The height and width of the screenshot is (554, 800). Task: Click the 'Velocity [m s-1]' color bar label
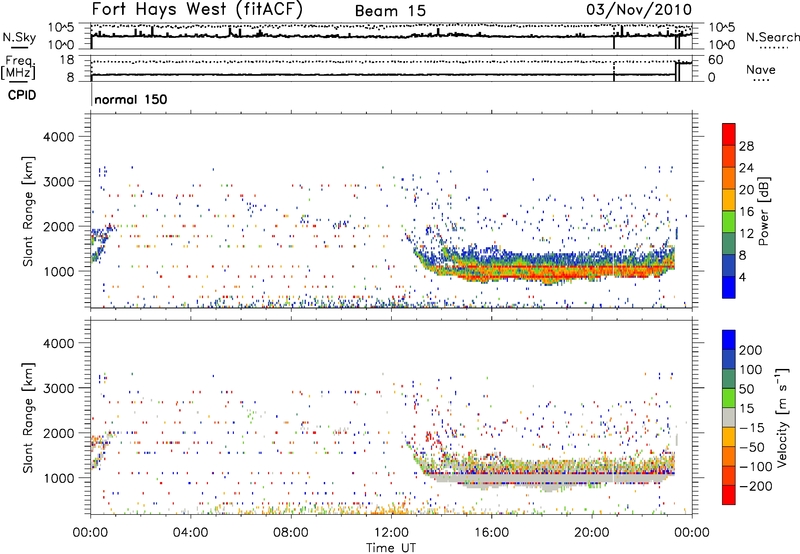(782, 418)
